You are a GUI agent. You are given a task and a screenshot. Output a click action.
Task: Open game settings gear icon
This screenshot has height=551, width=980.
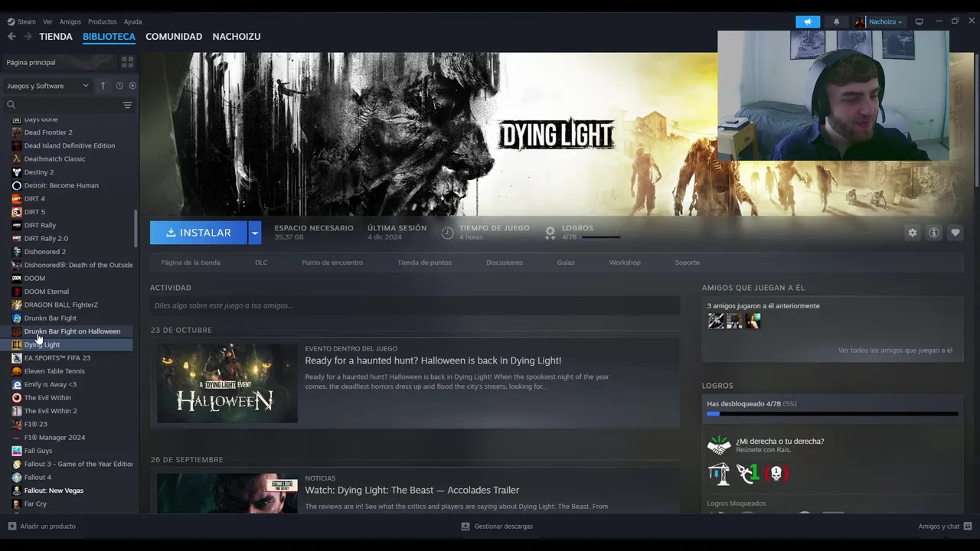(912, 233)
